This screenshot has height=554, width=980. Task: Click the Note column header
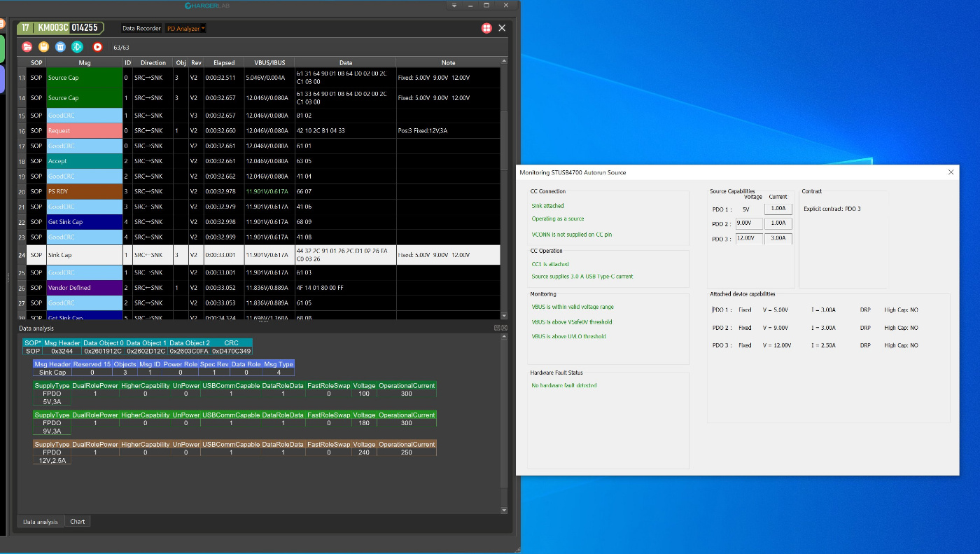point(448,62)
